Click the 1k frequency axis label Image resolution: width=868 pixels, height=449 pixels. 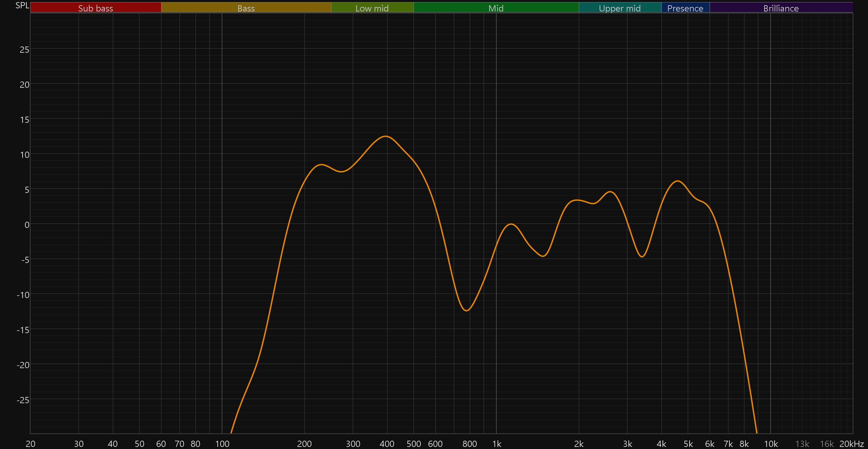(496, 444)
